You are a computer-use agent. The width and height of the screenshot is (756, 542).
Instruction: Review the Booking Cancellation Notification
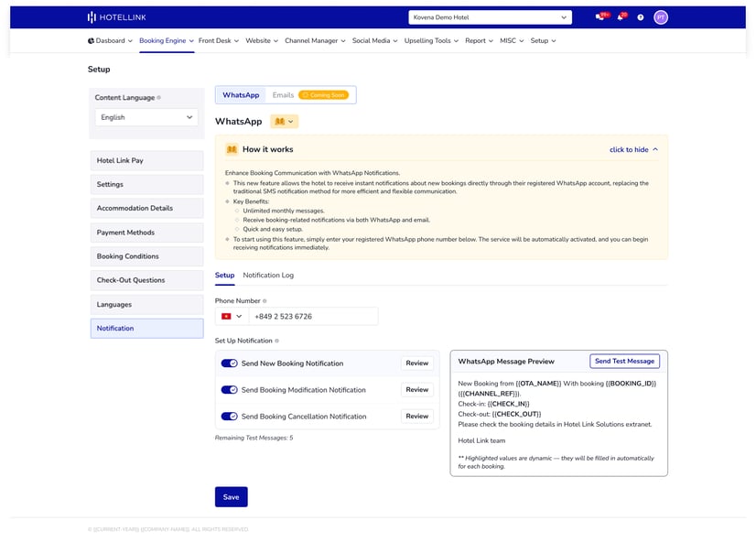click(x=417, y=417)
